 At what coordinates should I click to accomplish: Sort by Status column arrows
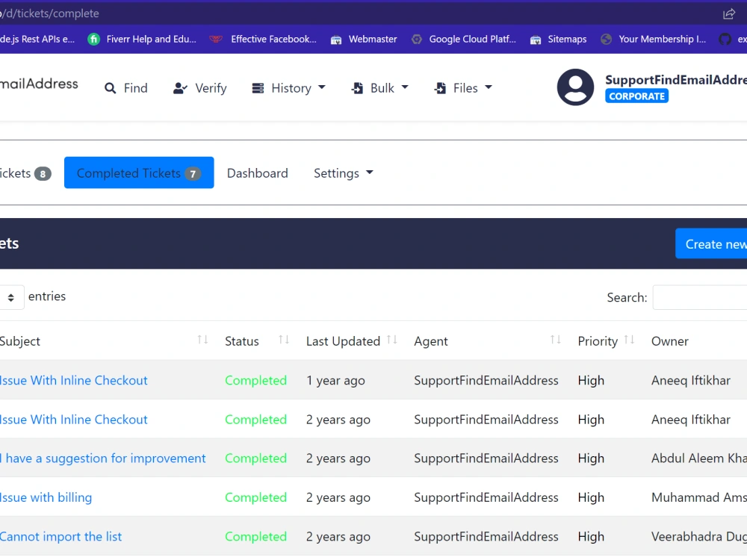tap(284, 340)
